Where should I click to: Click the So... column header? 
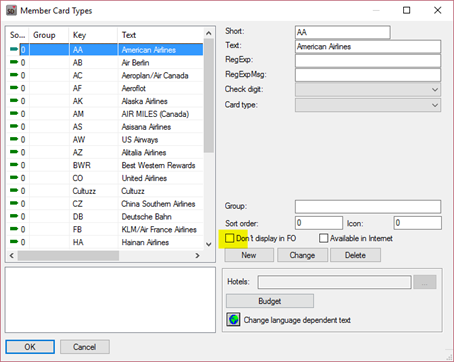pos(18,35)
